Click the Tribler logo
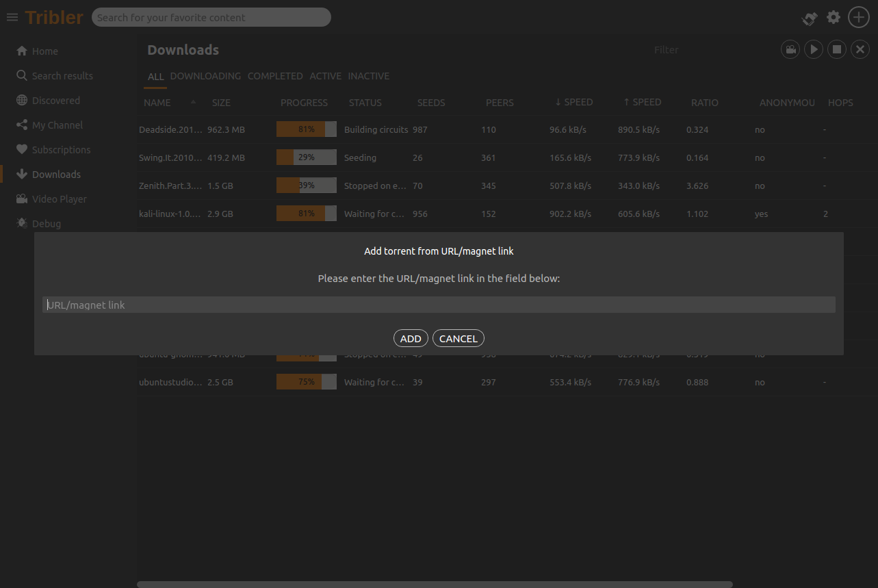878x588 pixels. click(x=54, y=17)
